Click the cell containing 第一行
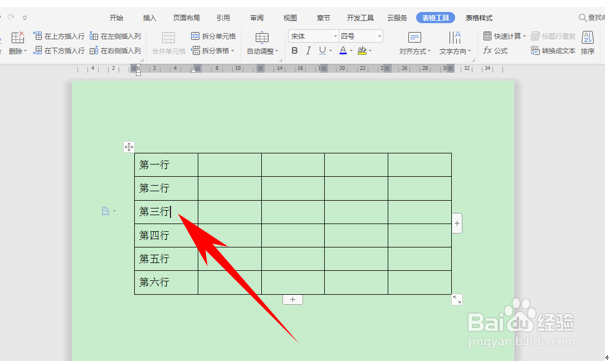This screenshot has height=363, width=609. point(166,165)
